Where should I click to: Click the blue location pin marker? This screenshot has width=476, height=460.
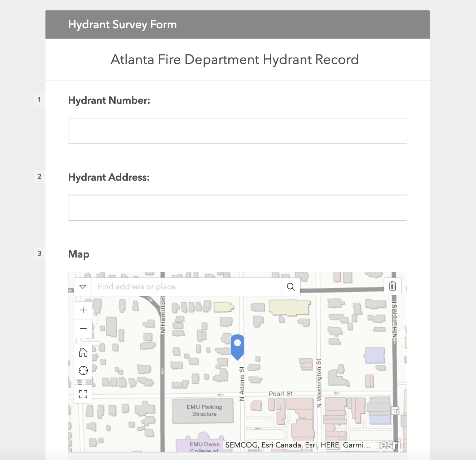click(237, 347)
